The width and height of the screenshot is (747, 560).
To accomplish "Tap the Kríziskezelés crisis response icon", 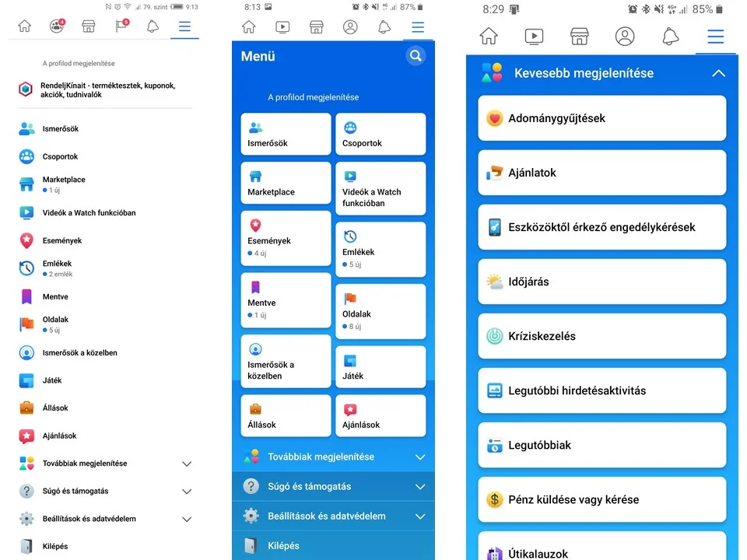I will pos(495,336).
